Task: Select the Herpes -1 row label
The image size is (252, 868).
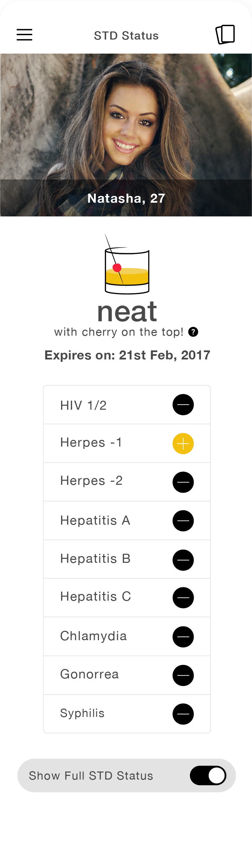Action: [x=91, y=443]
